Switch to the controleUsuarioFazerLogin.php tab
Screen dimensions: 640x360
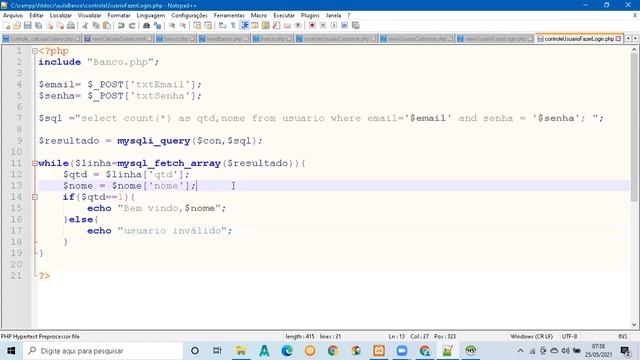pyautogui.click(x=579, y=38)
